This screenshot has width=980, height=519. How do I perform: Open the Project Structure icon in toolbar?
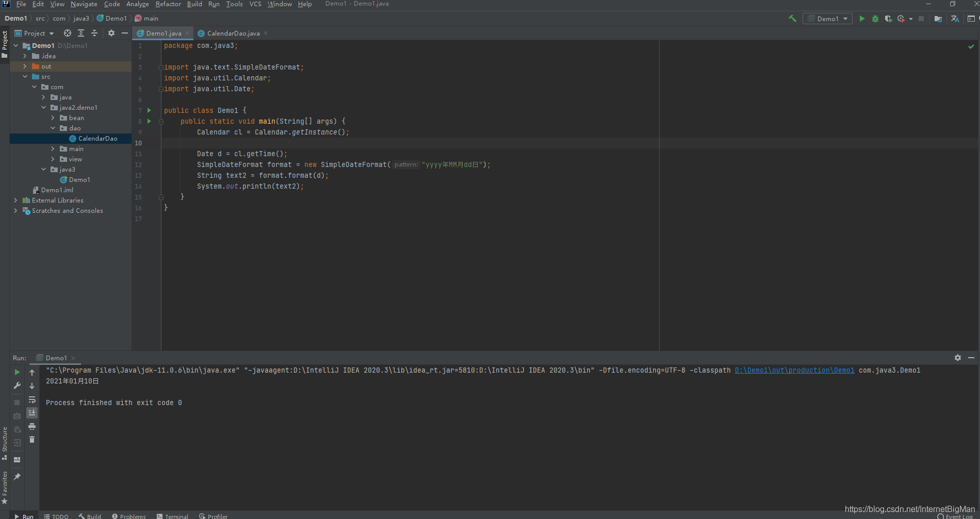(938, 19)
